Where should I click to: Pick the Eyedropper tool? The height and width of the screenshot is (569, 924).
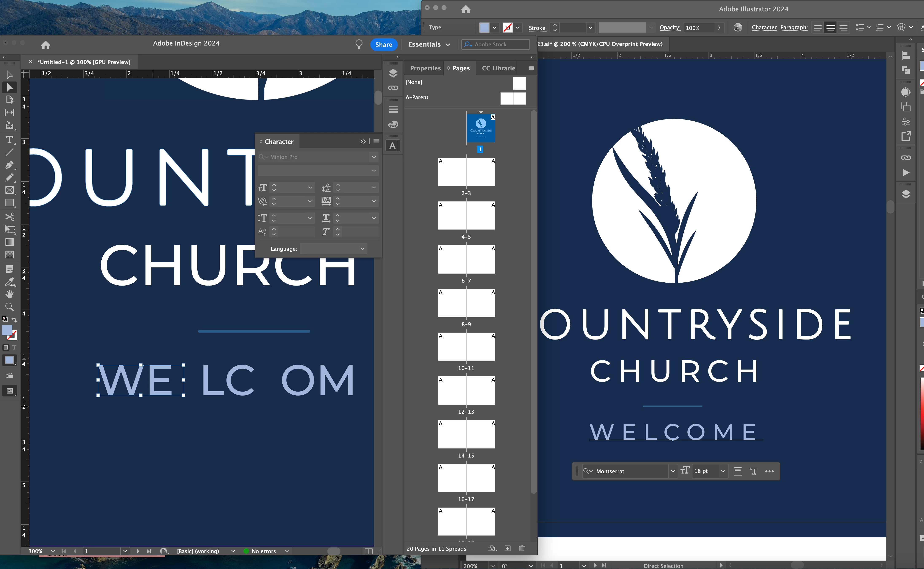tap(9, 282)
